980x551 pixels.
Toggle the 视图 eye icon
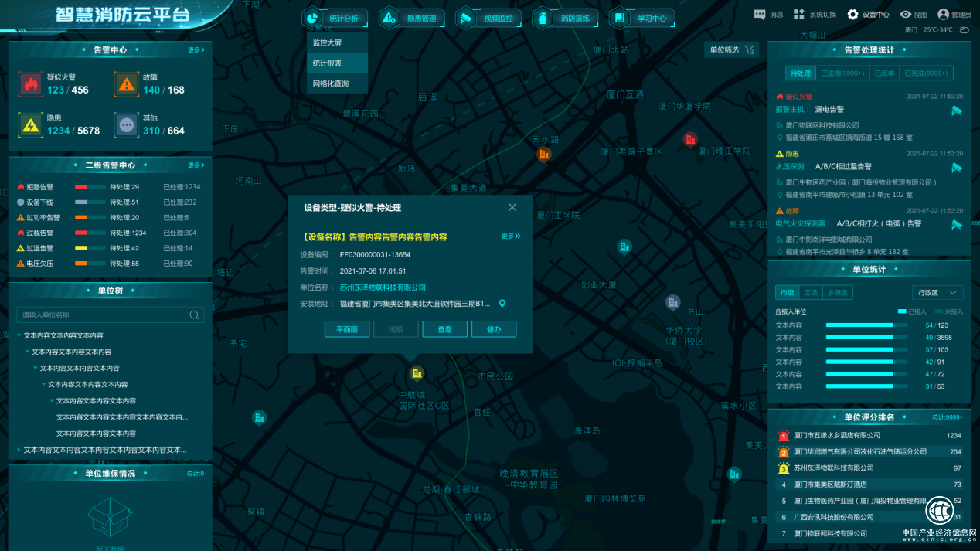tap(906, 15)
